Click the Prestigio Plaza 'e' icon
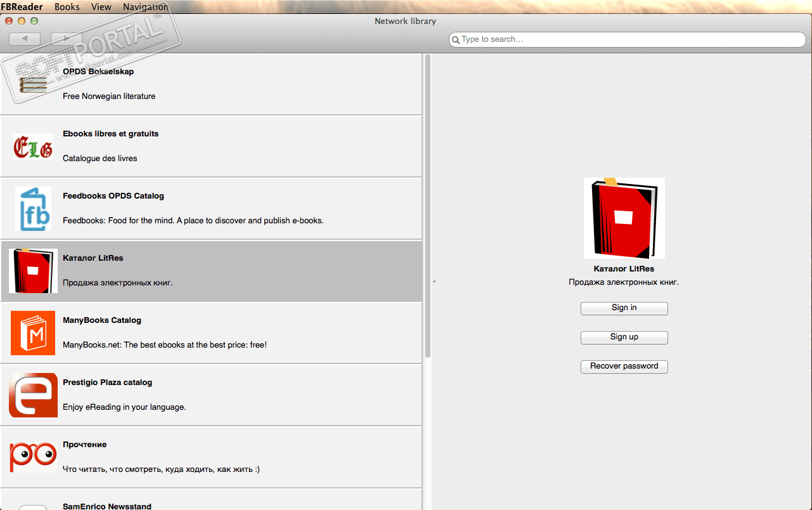The width and height of the screenshot is (812, 510). (x=33, y=395)
